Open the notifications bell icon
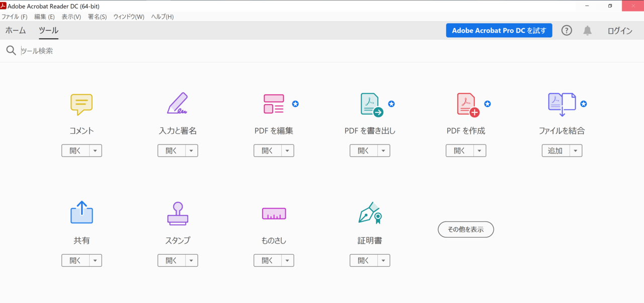This screenshot has height=303, width=644. (587, 31)
